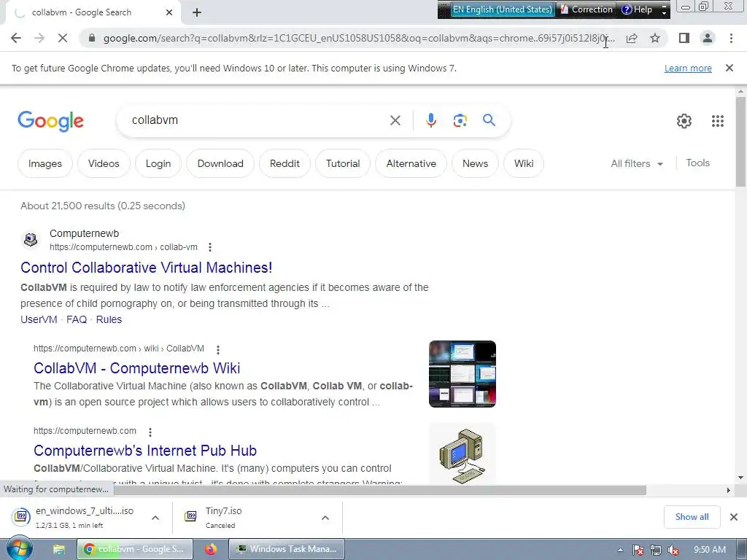Open the Windows Start menu
The height and width of the screenshot is (560, 747).
pyautogui.click(x=19, y=548)
